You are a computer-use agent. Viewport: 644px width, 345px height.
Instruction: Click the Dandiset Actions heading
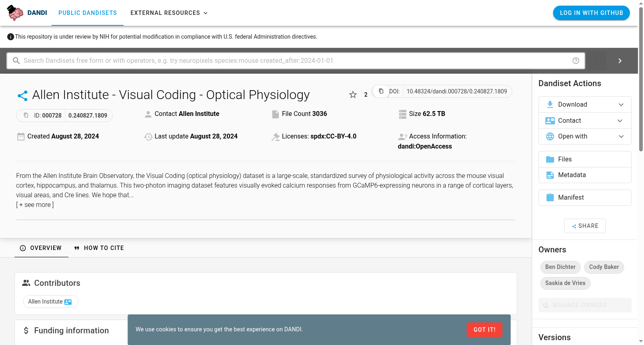click(570, 83)
